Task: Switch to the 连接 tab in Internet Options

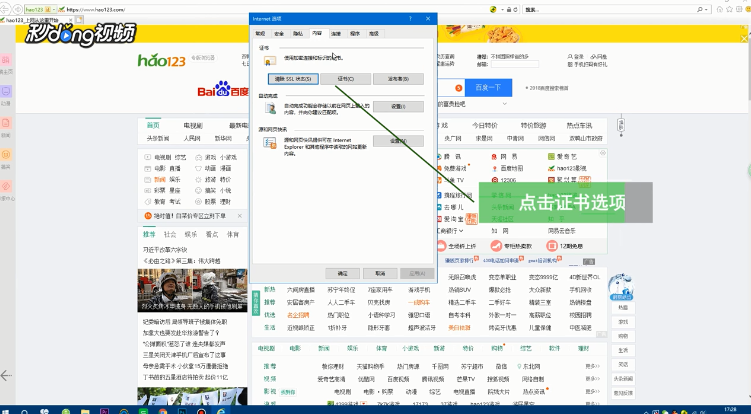Action: coord(336,34)
